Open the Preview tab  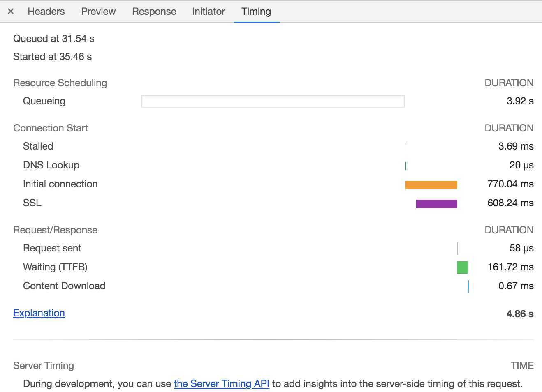pyautogui.click(x=98, y=12)
